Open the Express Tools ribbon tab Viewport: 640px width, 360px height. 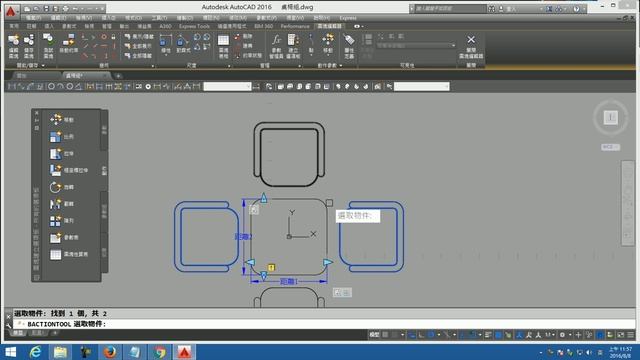pos(194,26)
